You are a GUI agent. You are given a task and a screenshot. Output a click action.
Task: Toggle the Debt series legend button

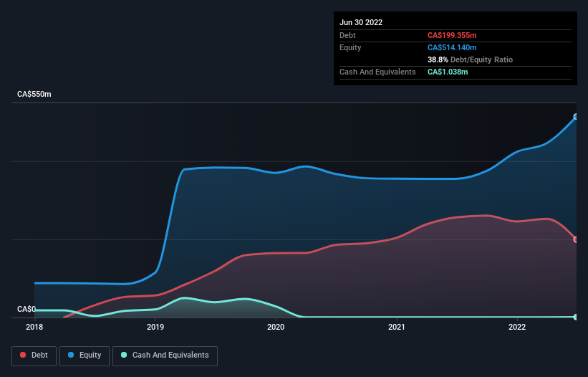pos(34,355)
